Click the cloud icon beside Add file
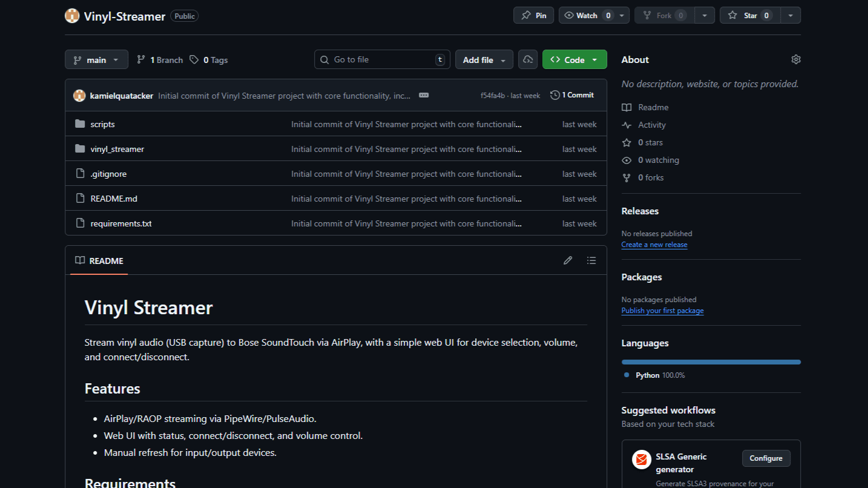This screenshot has width=868, height=488. point(528,59)
